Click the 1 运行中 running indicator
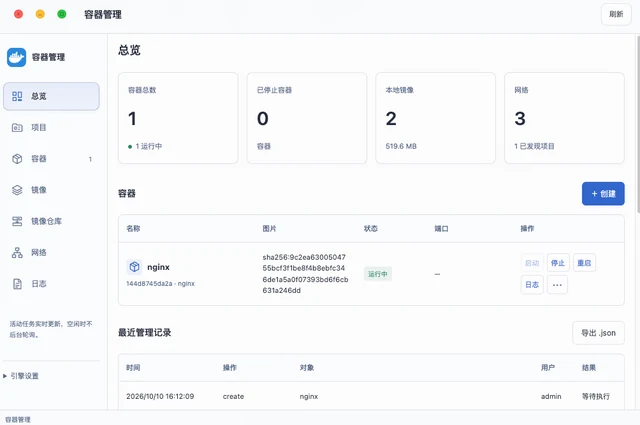Viewport: 640px width, 425px height. point(145,146)
